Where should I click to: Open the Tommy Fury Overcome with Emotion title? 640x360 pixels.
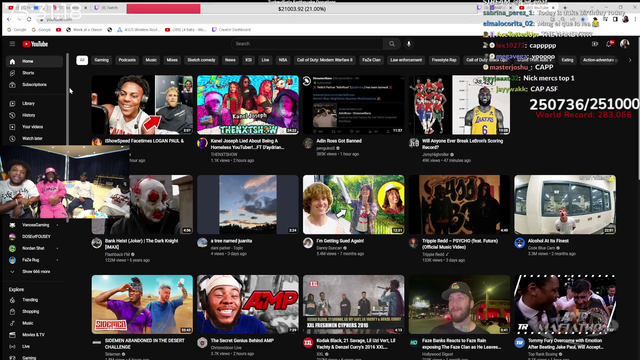(x=565, y=344)
